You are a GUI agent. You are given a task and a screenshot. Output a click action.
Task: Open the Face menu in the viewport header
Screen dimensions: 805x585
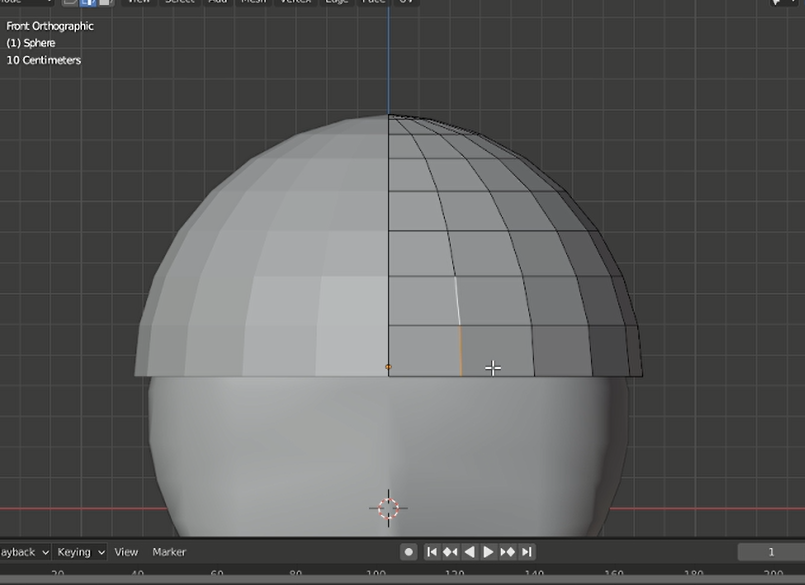373,2
